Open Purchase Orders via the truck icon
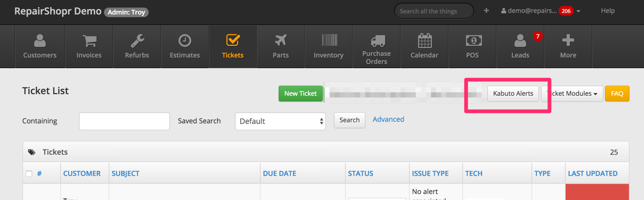This screenshot has width=644, height=200. 377,40
